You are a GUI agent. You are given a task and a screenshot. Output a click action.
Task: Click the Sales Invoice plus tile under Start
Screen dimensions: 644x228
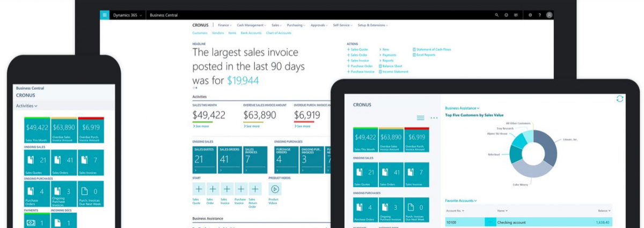coord(226,189)
